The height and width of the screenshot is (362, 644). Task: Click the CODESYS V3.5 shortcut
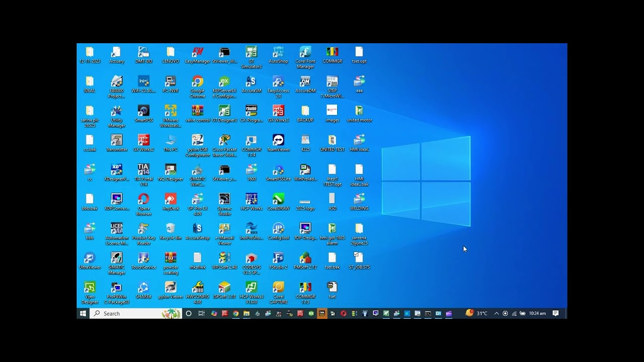251,263
